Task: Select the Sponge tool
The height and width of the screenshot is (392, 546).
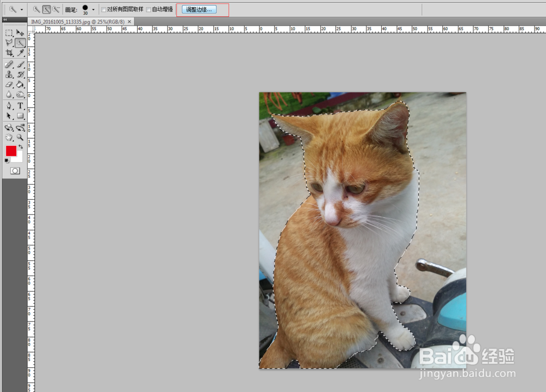Action: pyautogui.click(x=20, y=94)
